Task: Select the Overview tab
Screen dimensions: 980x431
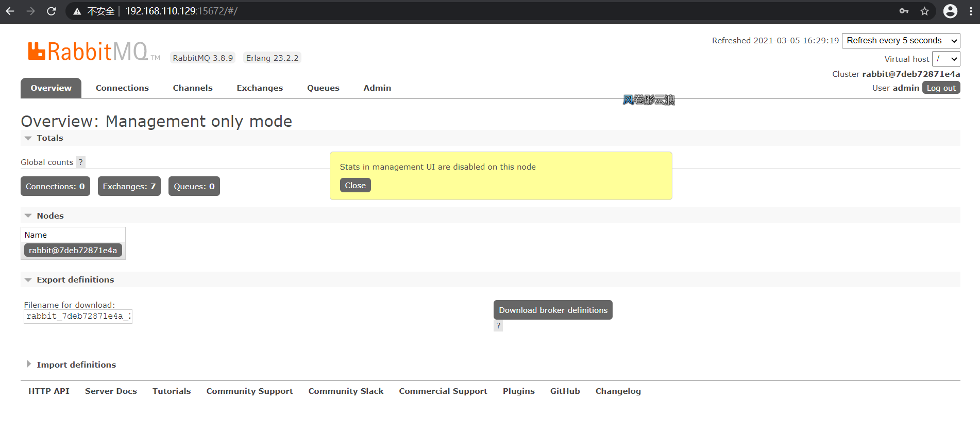Action: (x=51, y=88)
